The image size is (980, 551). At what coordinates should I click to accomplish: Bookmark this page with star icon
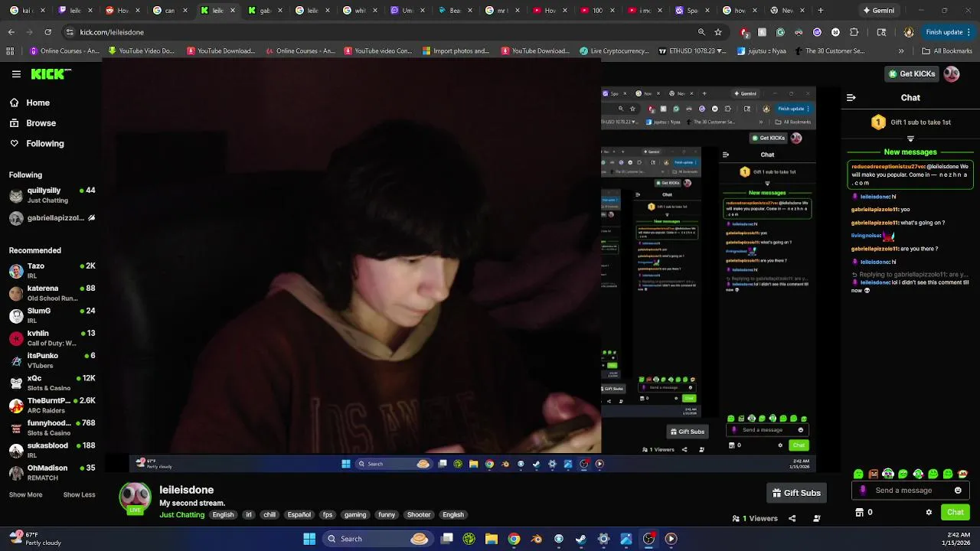(718, 32)
